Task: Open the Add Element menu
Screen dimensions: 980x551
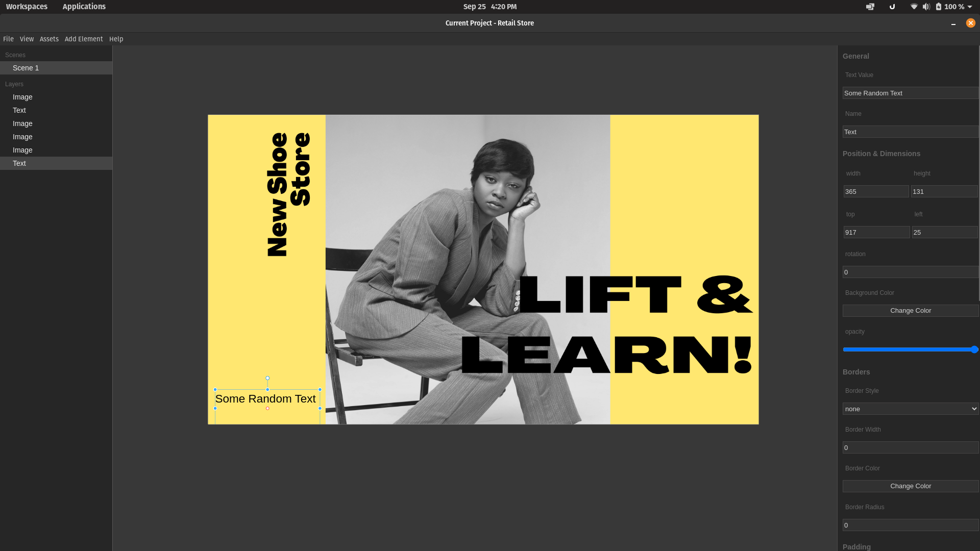Action: [84, 39]
